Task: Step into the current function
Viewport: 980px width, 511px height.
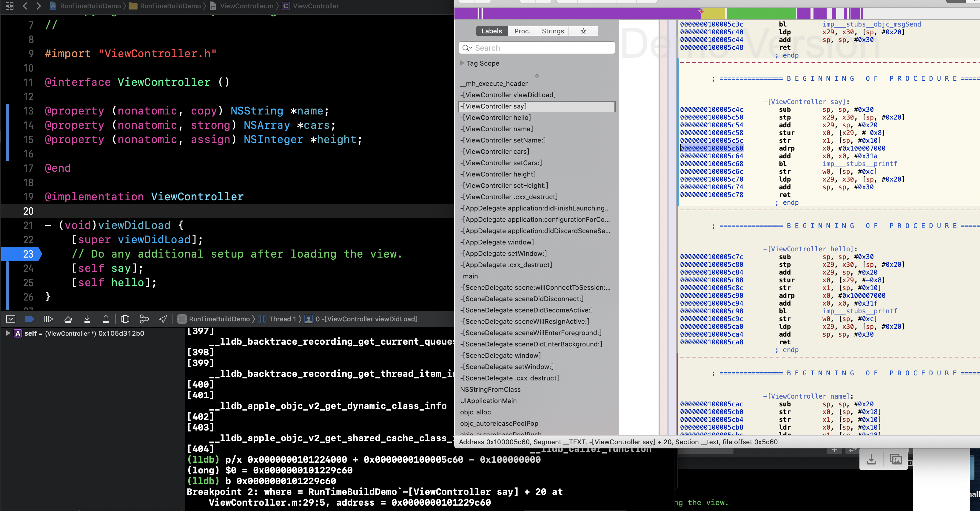Action: click(x=87, y=319)
